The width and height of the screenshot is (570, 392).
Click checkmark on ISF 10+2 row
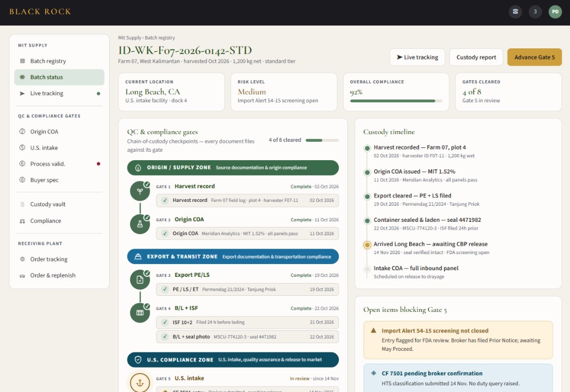165,322
